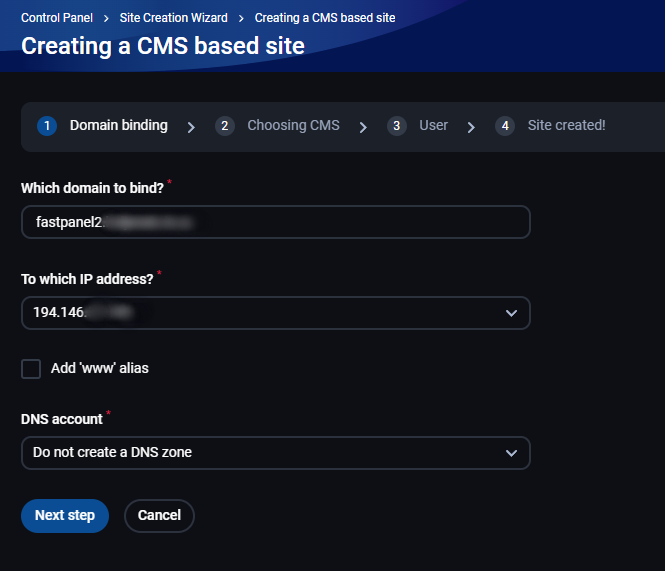665x571 pixels.
Task: Click chevron after User step
Action: tap(471, 127)
